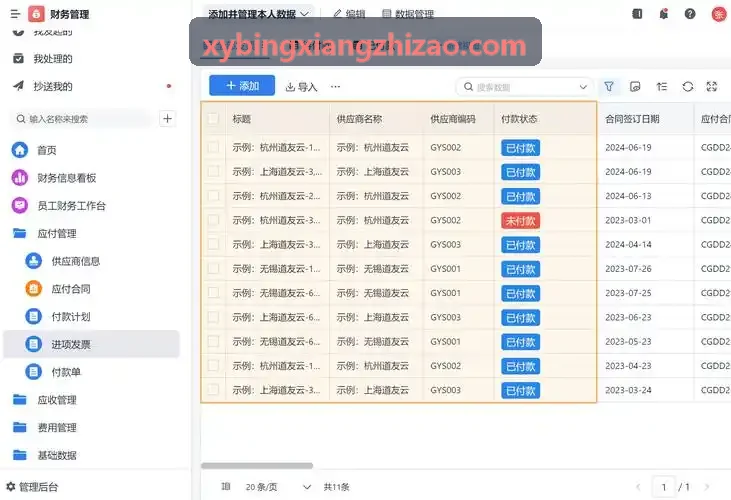Focus sidebar 输入名称来搜索 field

tap(82, 119)
